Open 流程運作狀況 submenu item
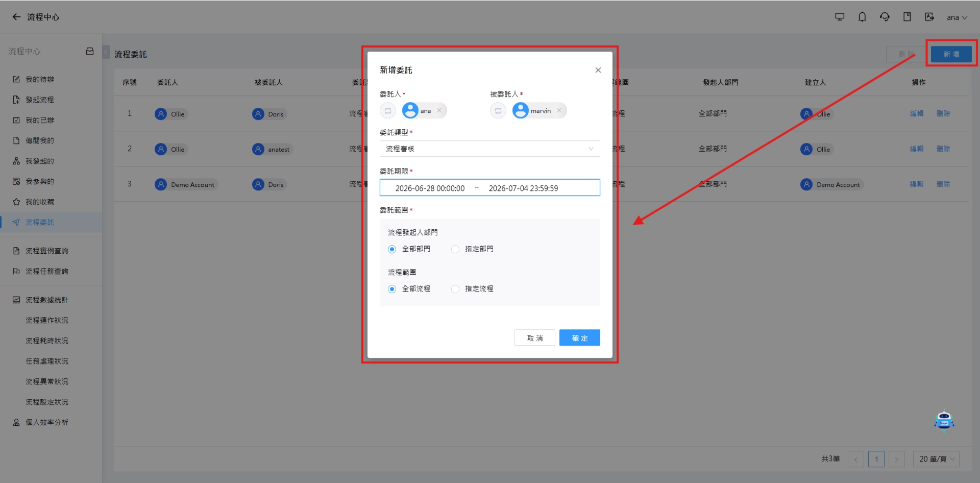 pos(47,320)
